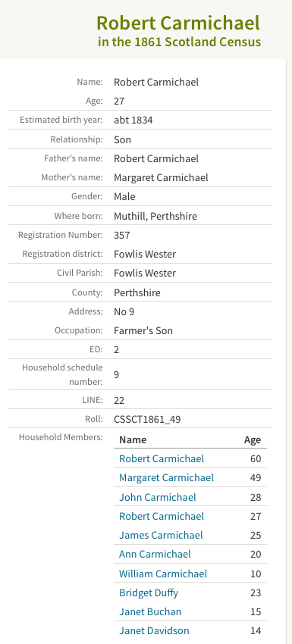Viewport: 292px width, 644px height.
Task: View Janet Buchan's census record
Action: [x=150, y=611]
